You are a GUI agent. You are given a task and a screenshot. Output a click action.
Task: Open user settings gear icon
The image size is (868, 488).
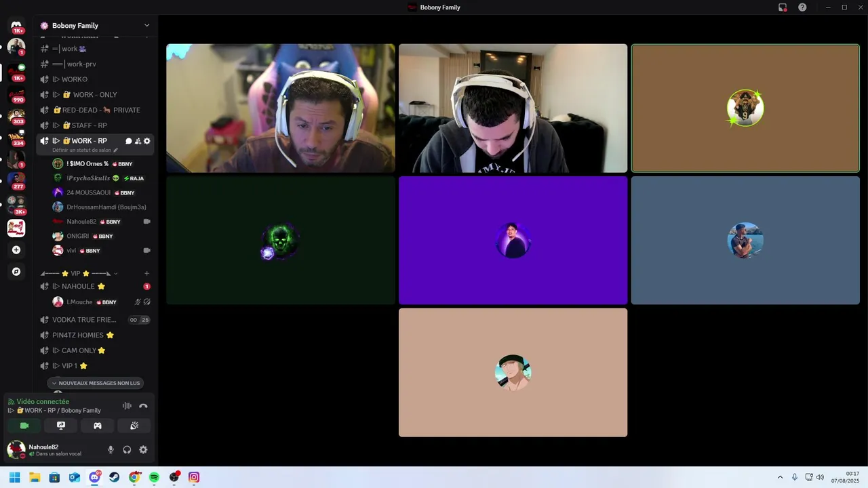click(x=143, y=449)
